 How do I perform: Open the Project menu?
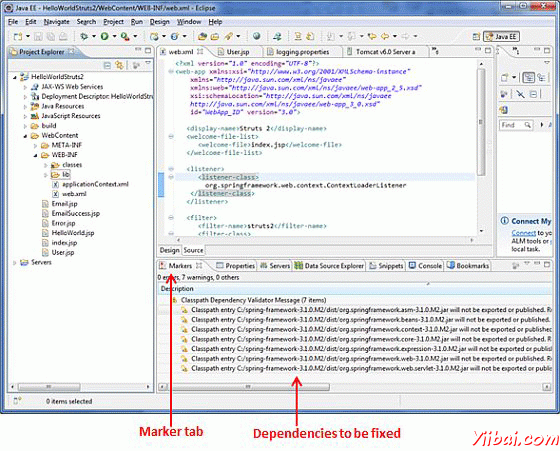(x=113, y=22)
